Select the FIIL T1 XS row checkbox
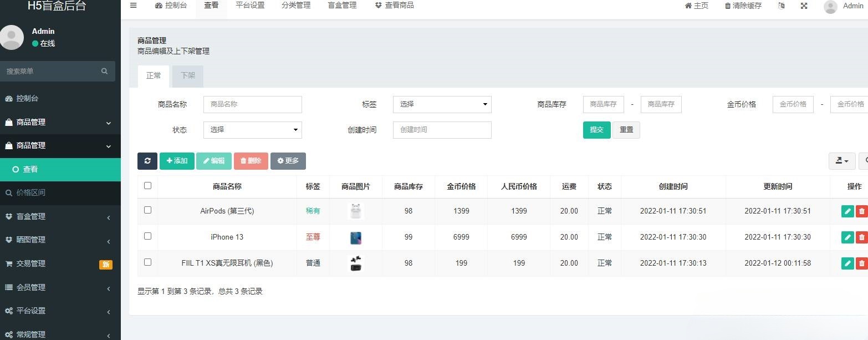This screenshot has height=340, width=868. point(147,261)
